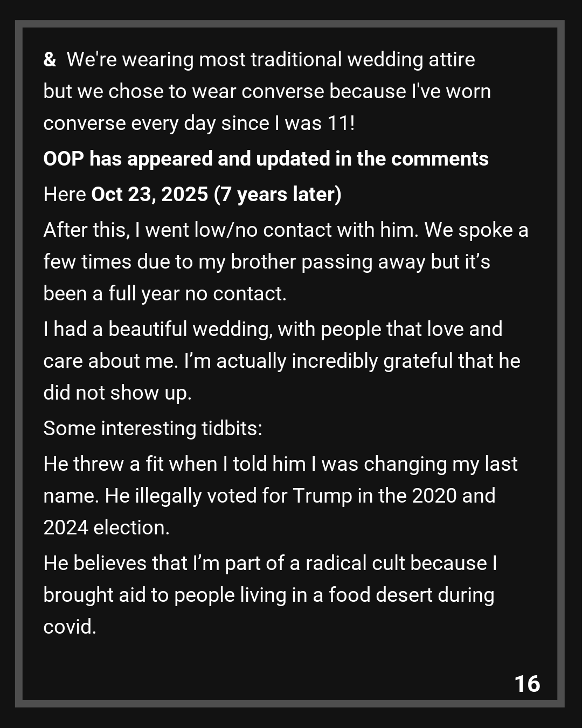This screenshot has width=582, height=728.
Task: Click the bold date "Oct 23, 2025"
Action: click(x=149, y=194)
